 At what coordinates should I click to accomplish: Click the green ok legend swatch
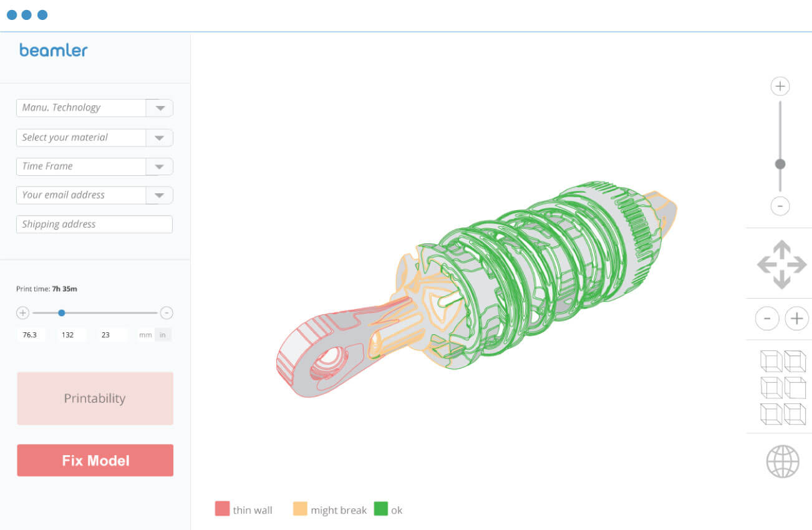coord(380,508)
